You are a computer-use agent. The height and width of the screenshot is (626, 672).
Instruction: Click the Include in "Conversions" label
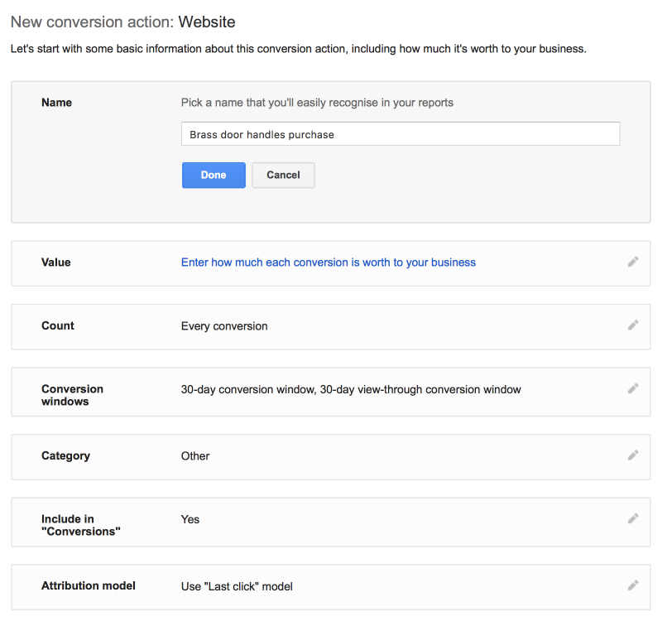(80, 526)
